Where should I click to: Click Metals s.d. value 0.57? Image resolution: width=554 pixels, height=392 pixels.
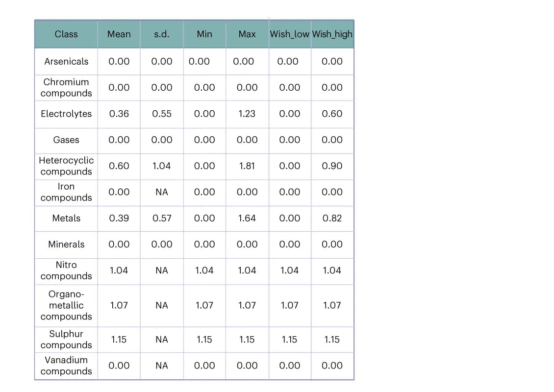click(x=162, y=218)
